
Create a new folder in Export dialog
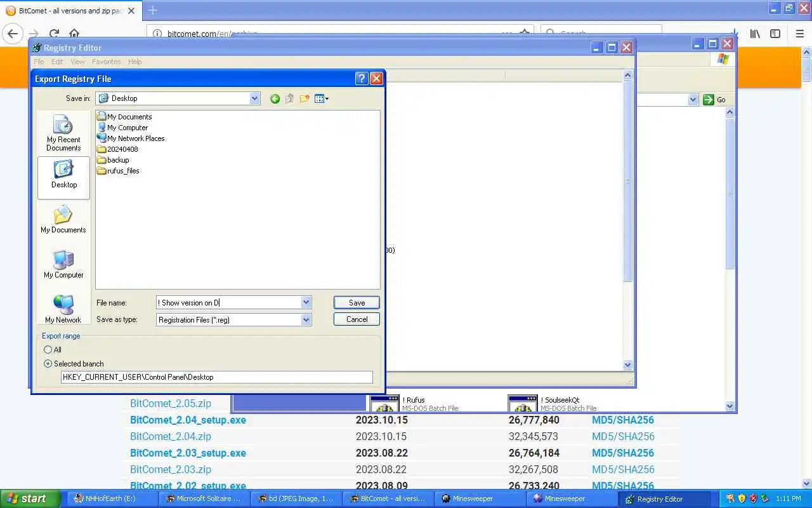click(304, 98)
